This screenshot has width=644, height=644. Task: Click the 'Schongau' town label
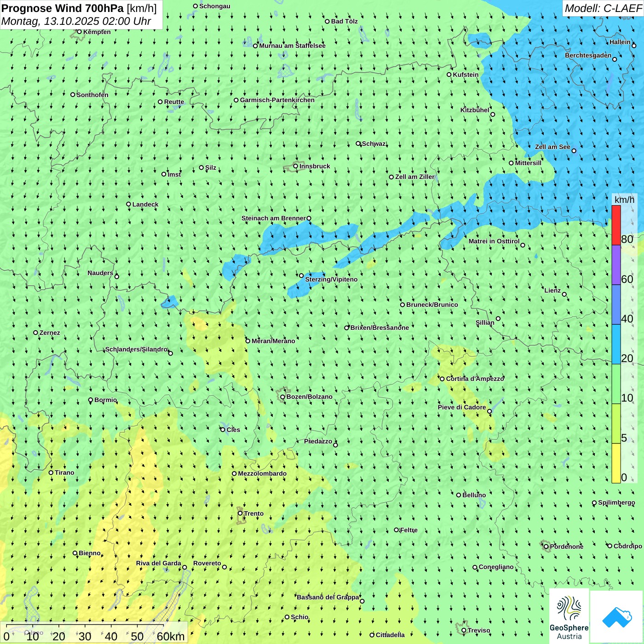pos(215,6)
